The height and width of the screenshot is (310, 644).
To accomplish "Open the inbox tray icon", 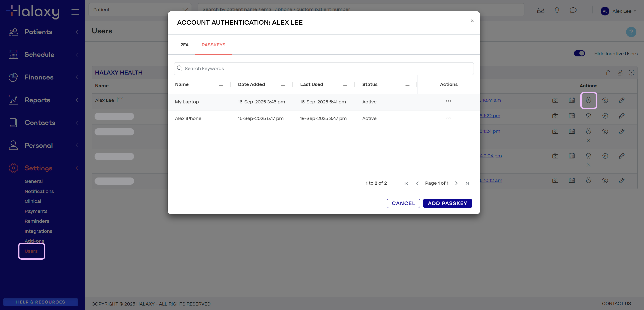I will click(x=541, y=11).
